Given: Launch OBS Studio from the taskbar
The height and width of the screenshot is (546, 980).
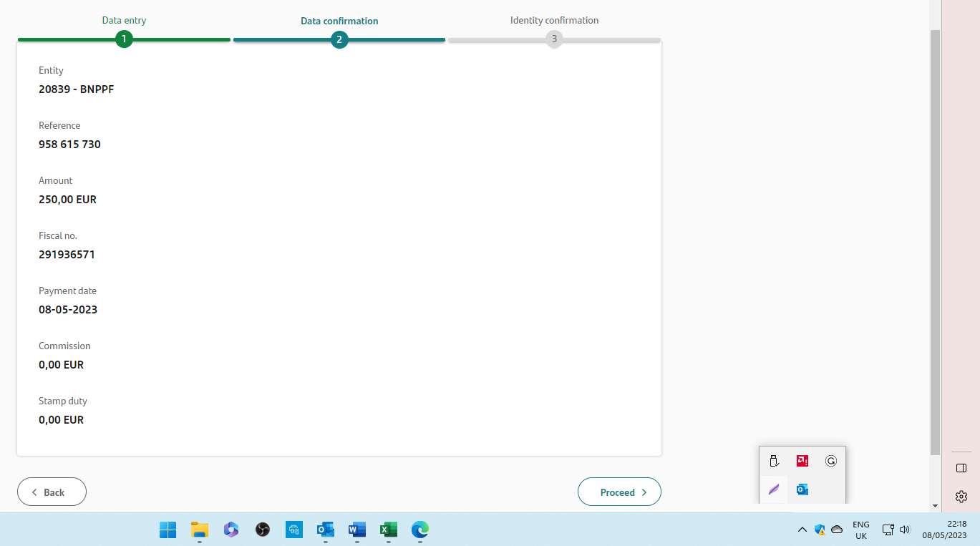Looking at the screenshot, I should coord(262,530).
